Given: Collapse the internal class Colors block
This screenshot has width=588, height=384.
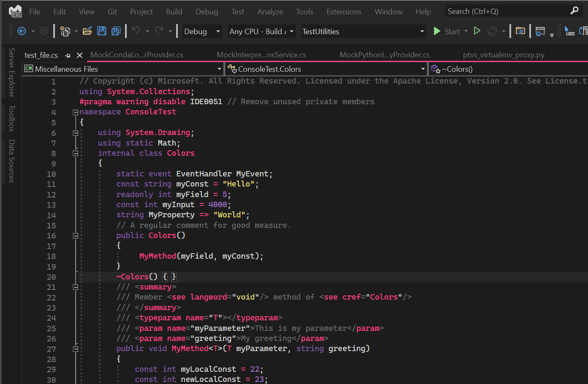Looking at the screenshot, I should pos(76,154).
